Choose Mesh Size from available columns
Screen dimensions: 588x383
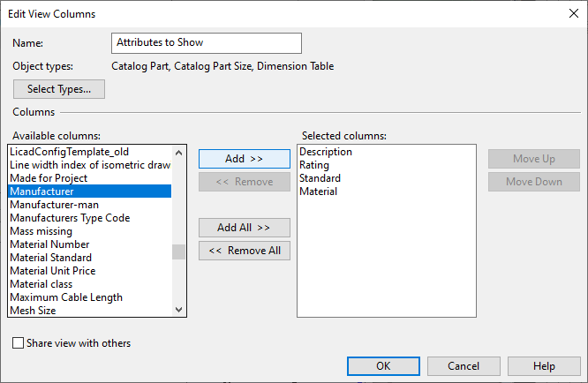[x=33, y=311]
